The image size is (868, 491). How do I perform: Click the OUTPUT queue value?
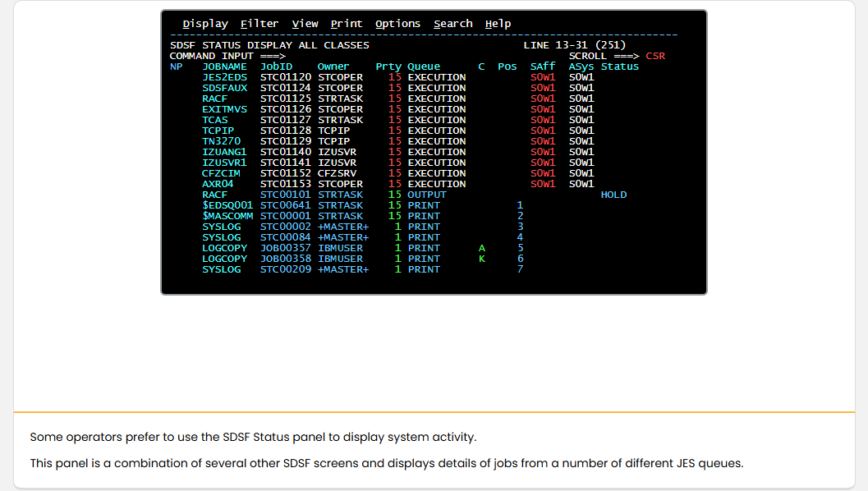point(427,195)
